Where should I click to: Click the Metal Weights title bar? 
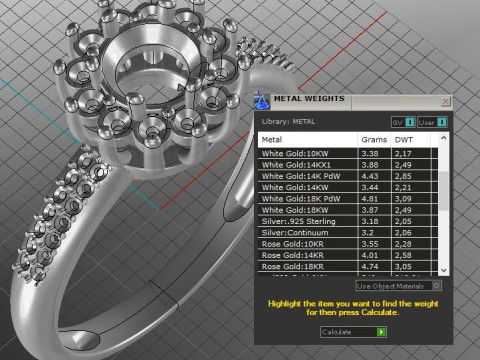tap(353, 102)
